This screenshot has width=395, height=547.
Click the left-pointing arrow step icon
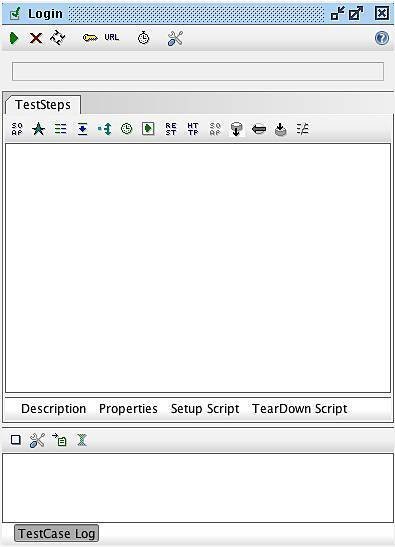259,129
